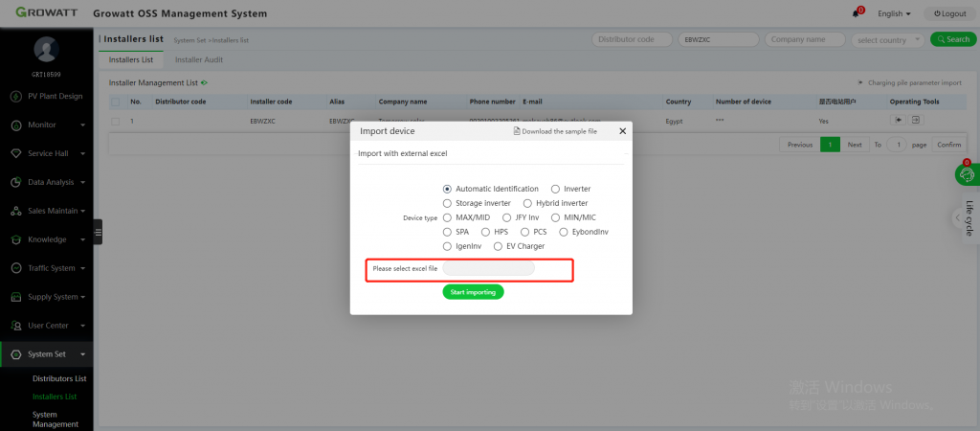
Task: Click the first operating tool icon in row 1
Action: [x=899, y=121]
